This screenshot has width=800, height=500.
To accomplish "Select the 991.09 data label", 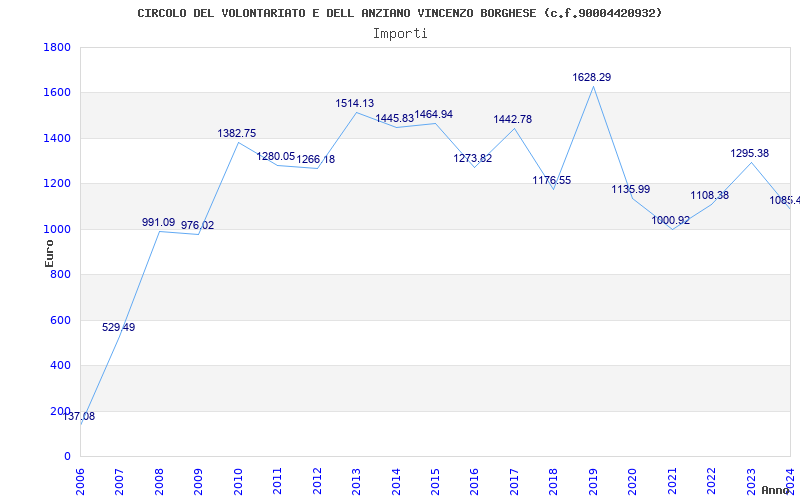I will tap(158, 222).
